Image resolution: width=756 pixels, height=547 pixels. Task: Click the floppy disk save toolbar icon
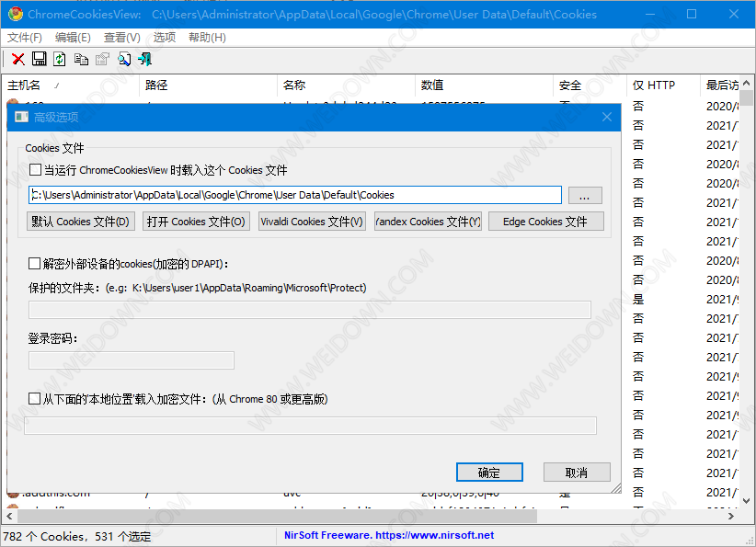39,59
